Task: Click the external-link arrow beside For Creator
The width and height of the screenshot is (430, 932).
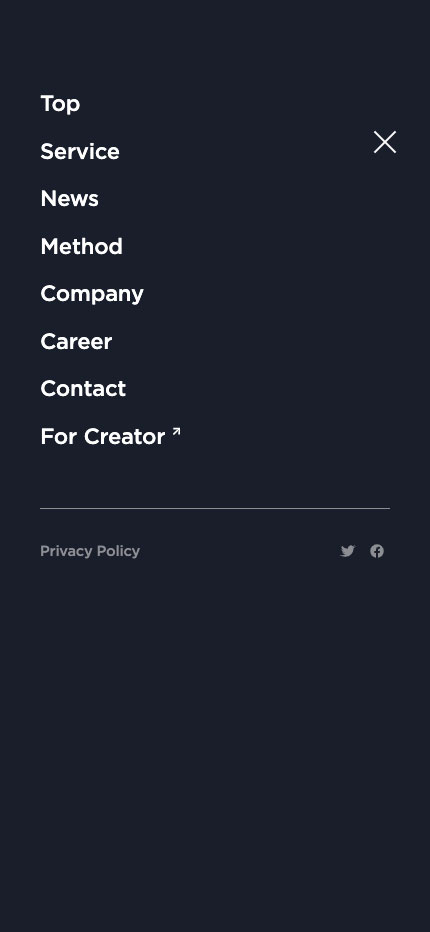Action: point(176,432)
